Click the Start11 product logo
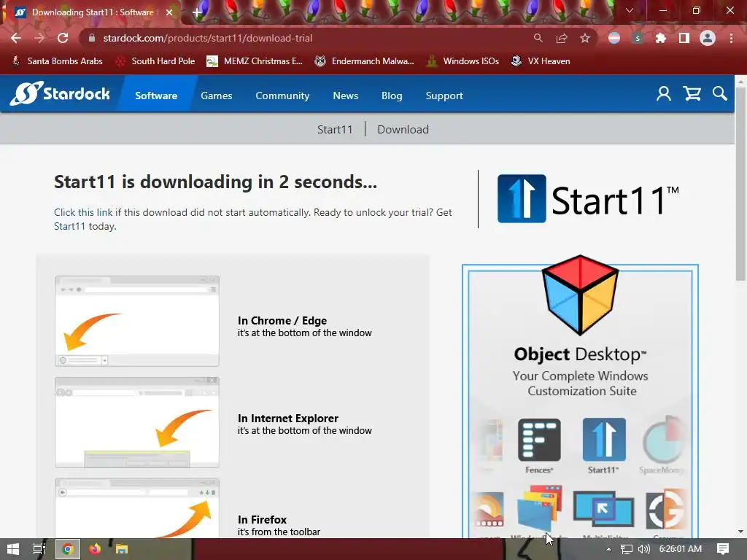The image size is (747, 560). [x=589, y=199]
